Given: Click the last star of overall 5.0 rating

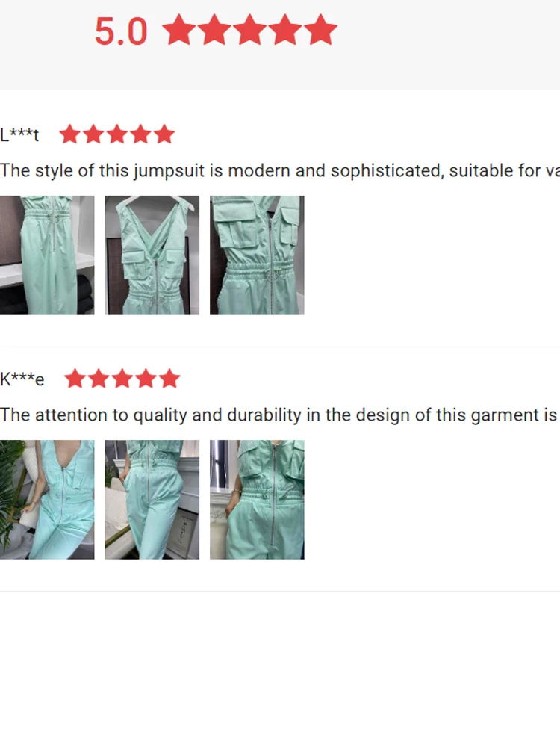Looking at the screenshot, I should 320,30.
